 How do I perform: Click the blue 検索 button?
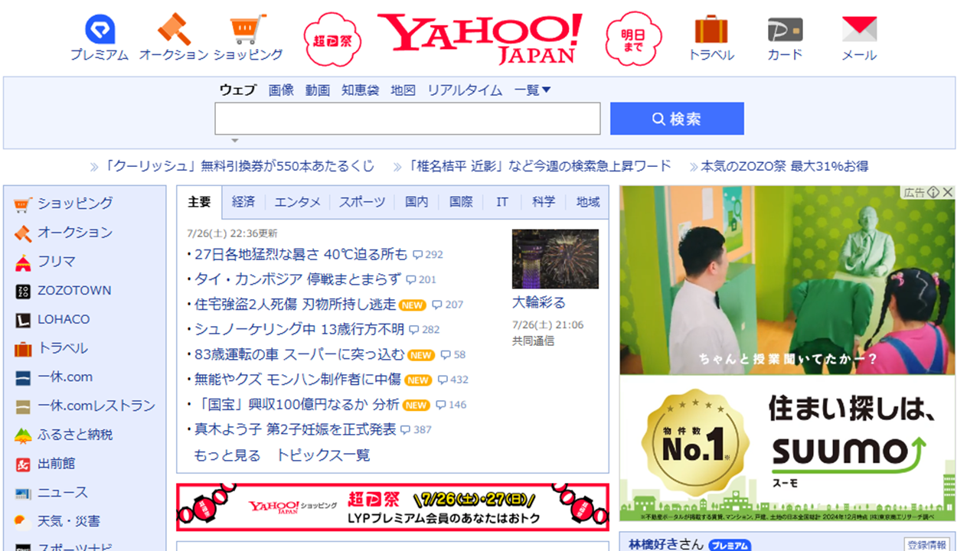[x=677, y=119]
